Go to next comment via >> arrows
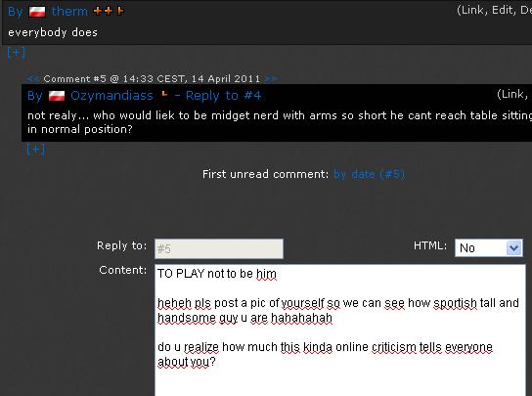This screenshot has width=532, height=396. coord(271,79)
